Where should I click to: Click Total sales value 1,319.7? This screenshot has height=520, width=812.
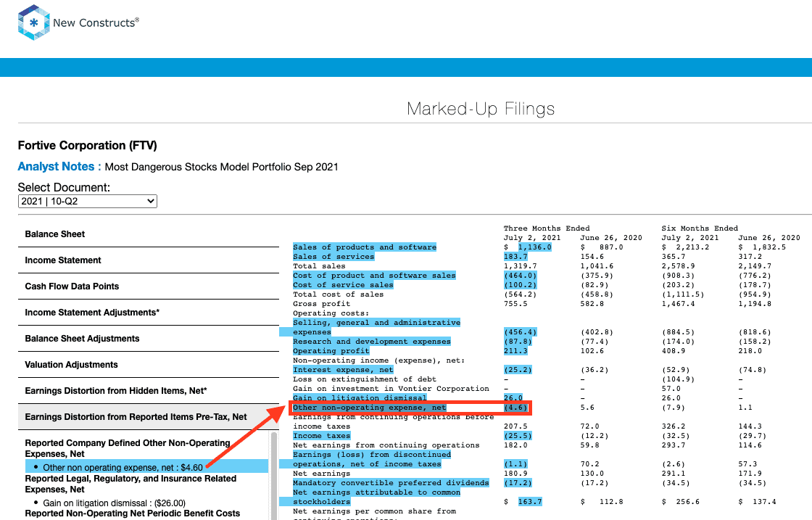click(521, 265)
